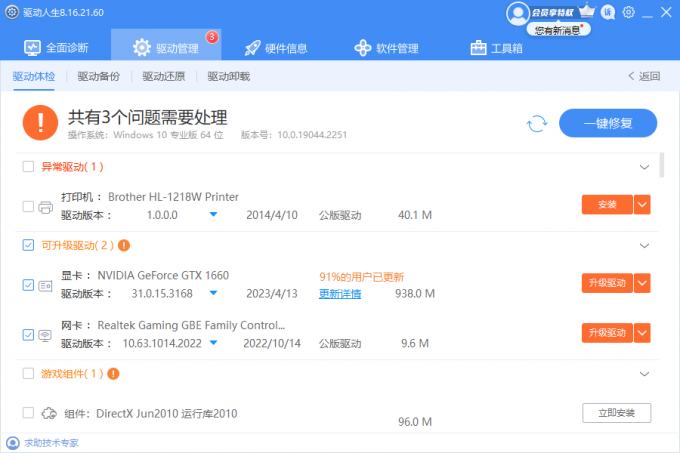680x453 pixels.
Task: Click the 返回 back link
Action: pos(644,76)
